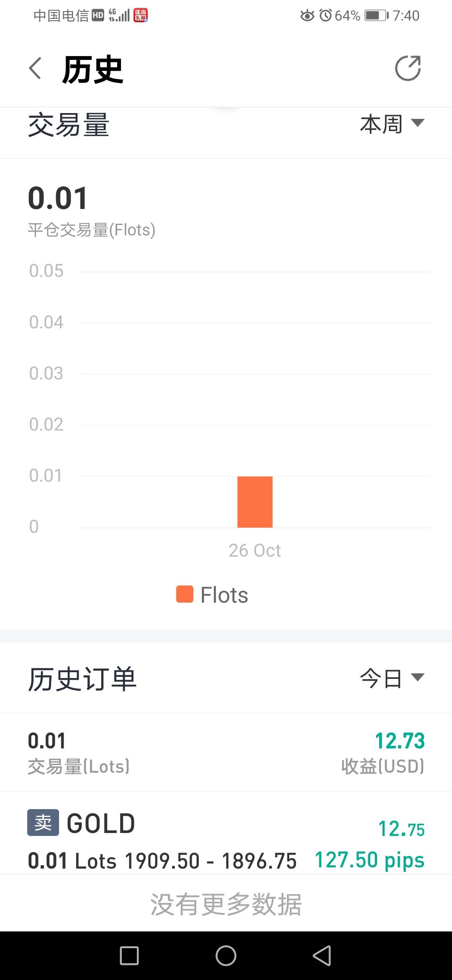Tap the battery icon in status bar
This screenshot has height=980, width=452.
coord(376,16)
